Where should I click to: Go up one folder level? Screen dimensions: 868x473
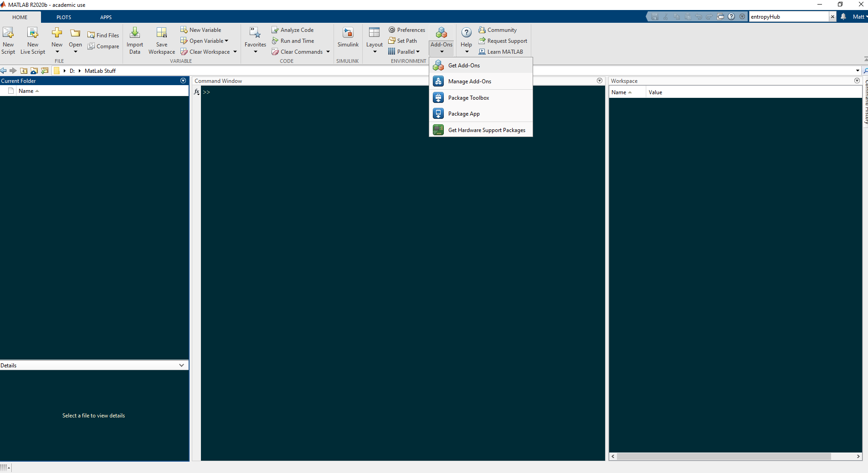(24, 71)
